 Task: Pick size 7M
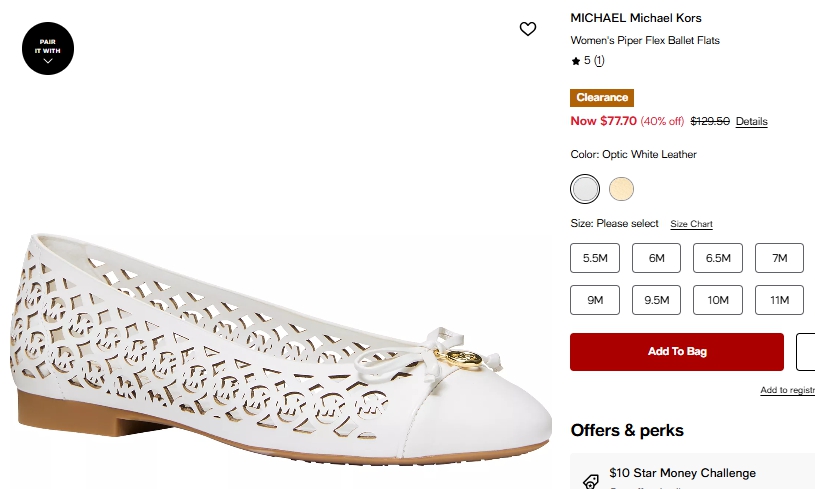(x=780, y=258)
